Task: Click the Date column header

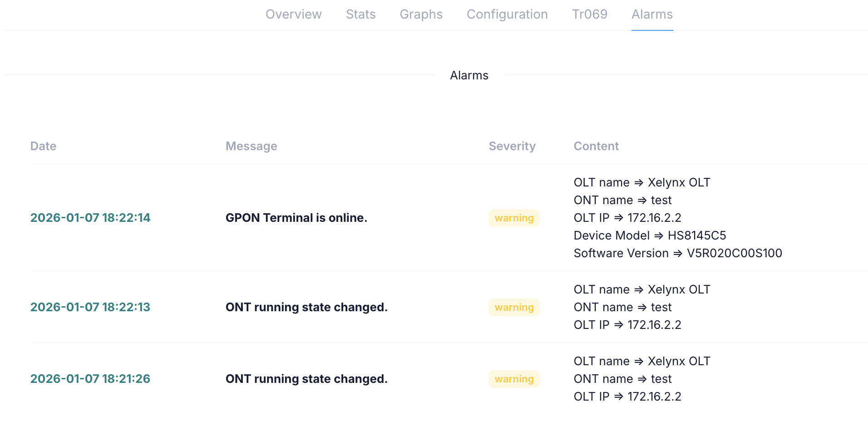Action: coord(43,146)
